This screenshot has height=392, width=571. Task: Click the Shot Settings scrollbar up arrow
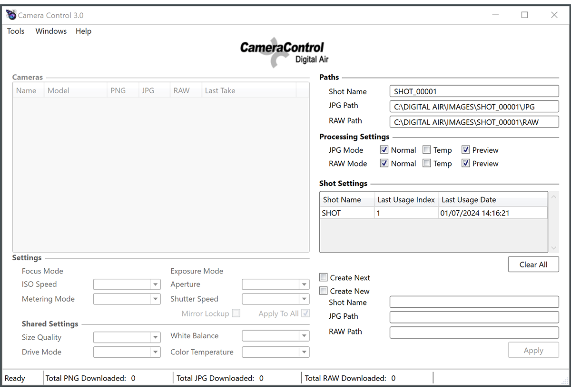coord(554,196)
